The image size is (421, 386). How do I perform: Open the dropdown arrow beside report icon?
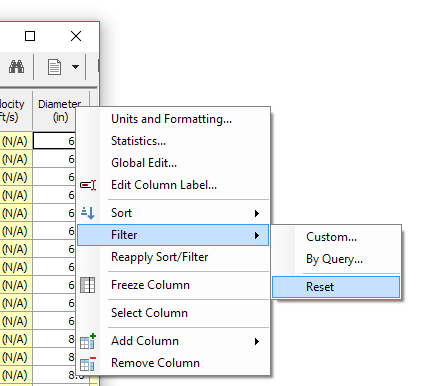tap(75, 67)
